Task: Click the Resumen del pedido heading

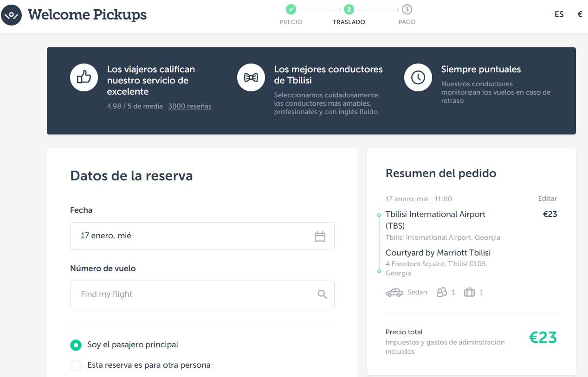Action: (441, 173)
